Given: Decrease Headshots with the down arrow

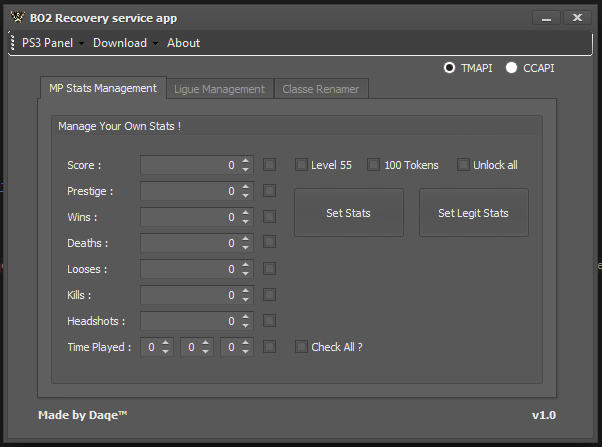Looking at the screenshot, I should click(x=245, y=325).
